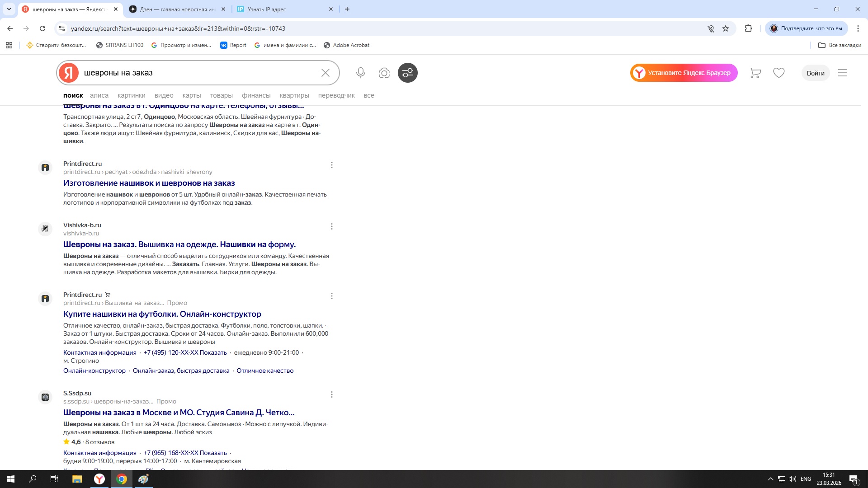
Task: Open Yandex Browser from Windows taskbar
Action: point(99,479)
